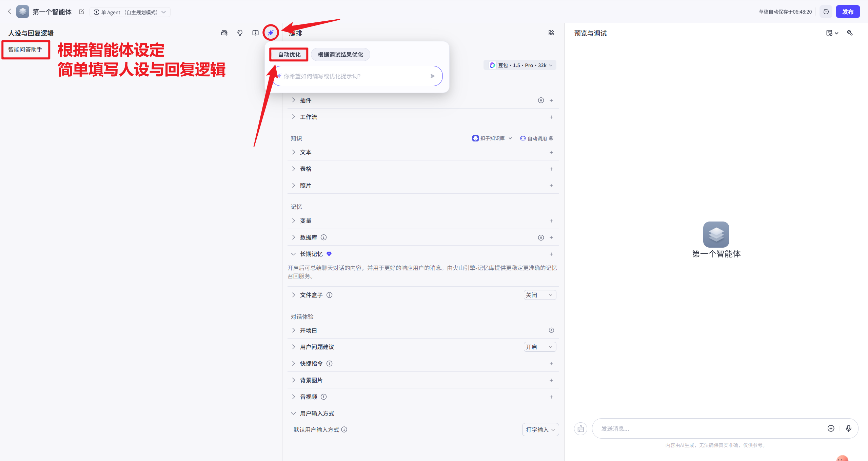Image resolution: width=868 pixels, height=461 pixels.
Task: Click the clear context brush icon near chat input
Action: coord(580,428)
